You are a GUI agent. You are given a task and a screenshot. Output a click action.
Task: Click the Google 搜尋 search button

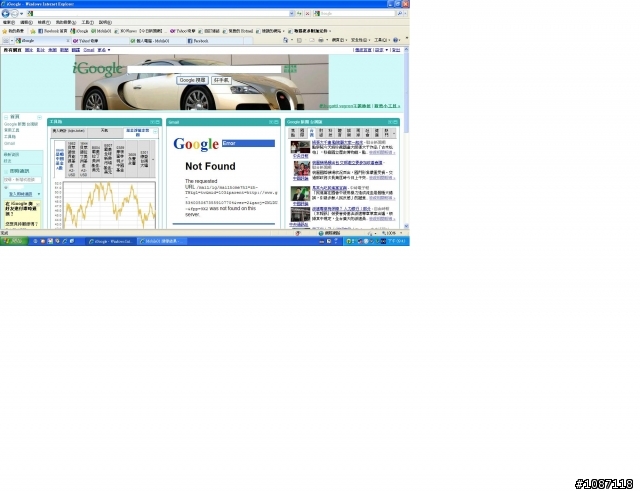pyautogui.click(x=192, y=80)
